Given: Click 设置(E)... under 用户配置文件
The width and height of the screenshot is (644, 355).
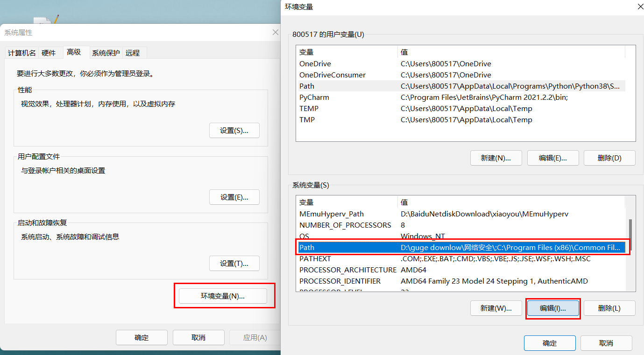Looking at the screenshot, I should tap(234, 197).
